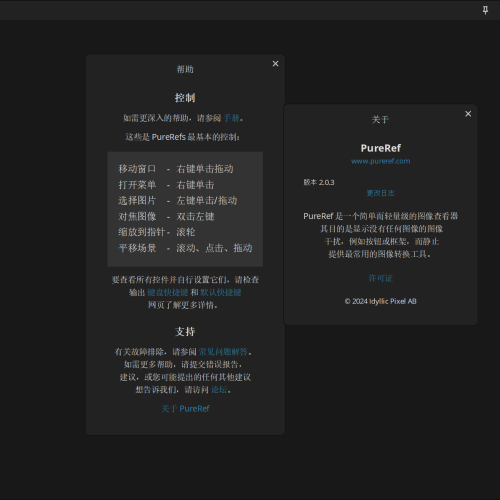Open the 更改日志 changelog link
This screenshot has width=500, height=500.
[380, 193]
